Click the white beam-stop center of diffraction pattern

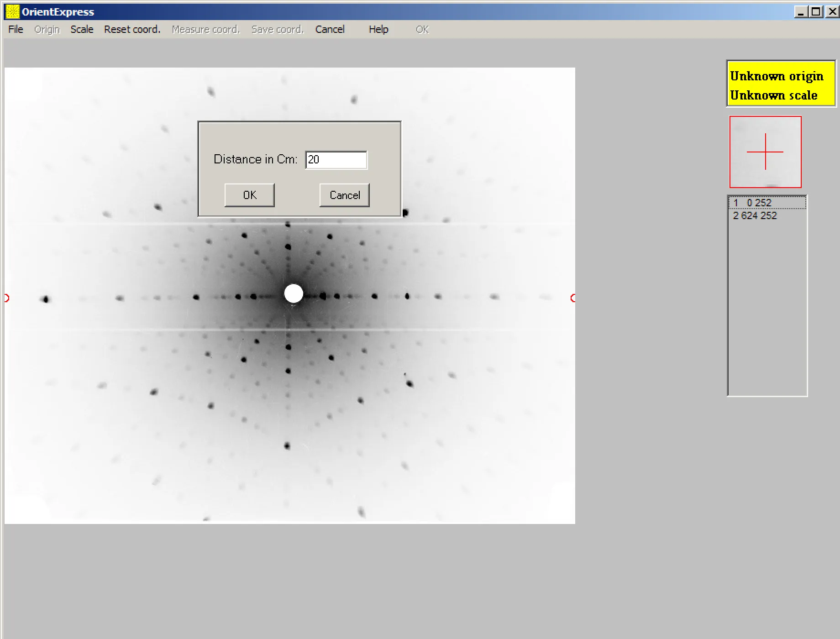tap(294, 293)
